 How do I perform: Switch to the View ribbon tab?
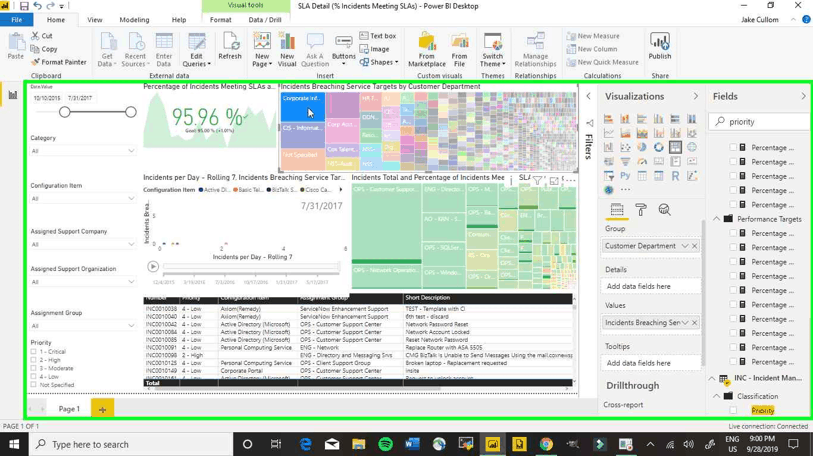click(x=95, y=20)
